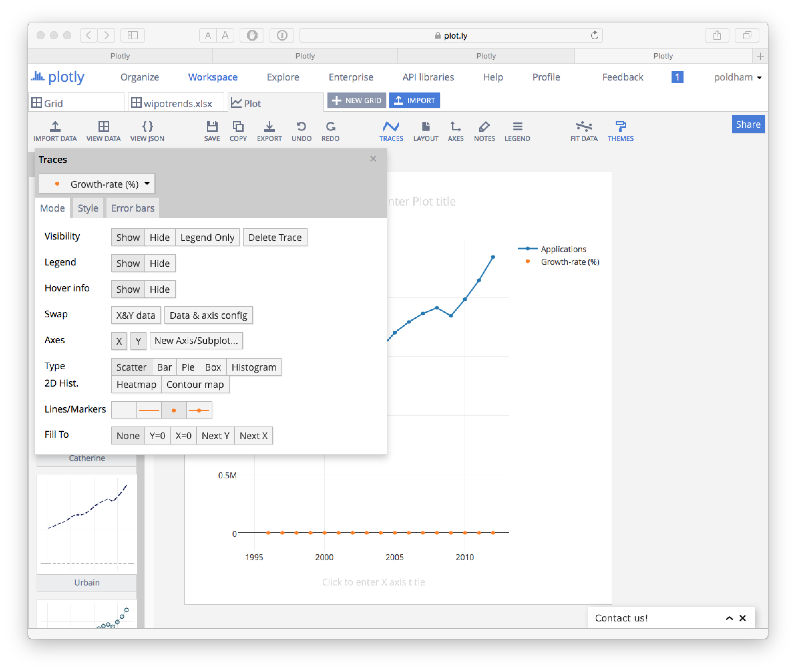Click the plot.ly address bar
This screenshot has width=796, height=672.
[451, 35]
